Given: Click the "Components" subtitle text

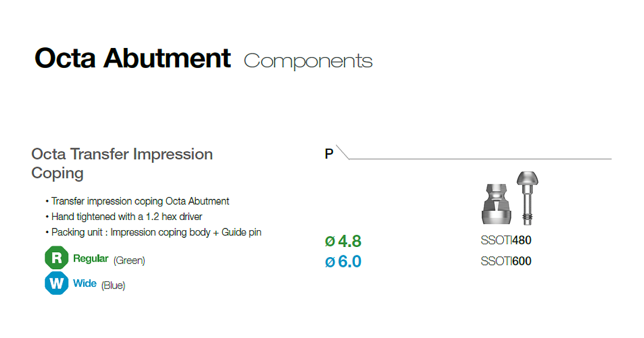Looking at the screenshot, I should point(308,61).
